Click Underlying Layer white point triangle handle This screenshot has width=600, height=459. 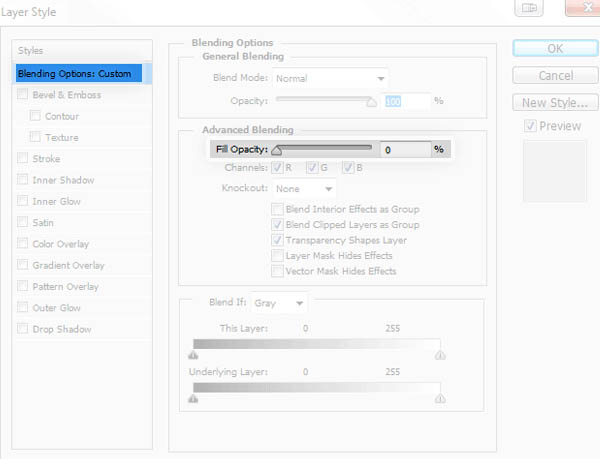tap(440, 397)
